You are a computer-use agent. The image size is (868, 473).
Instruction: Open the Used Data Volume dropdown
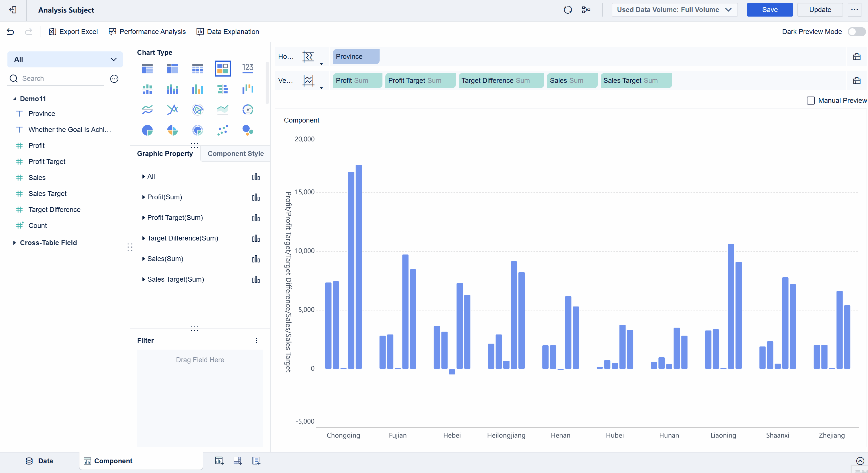pyautogui.click(x=674, y=10)
